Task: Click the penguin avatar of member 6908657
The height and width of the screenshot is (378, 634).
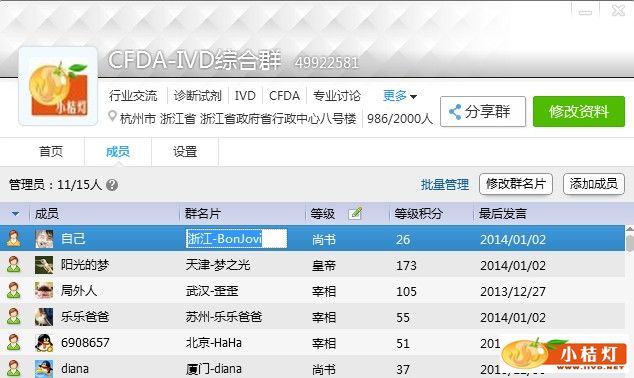Action: coord(44,343)
